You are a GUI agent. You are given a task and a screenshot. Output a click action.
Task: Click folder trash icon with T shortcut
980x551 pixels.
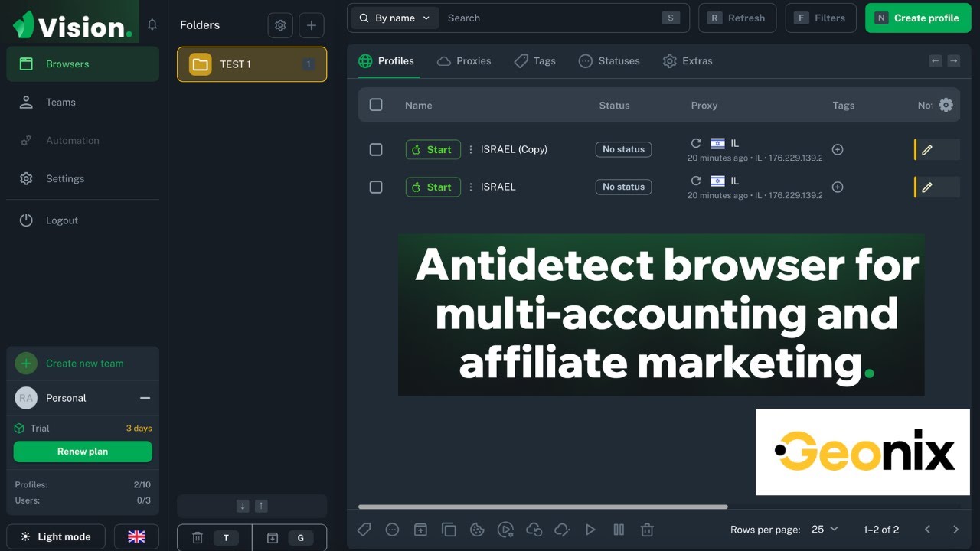pos(214,538)
